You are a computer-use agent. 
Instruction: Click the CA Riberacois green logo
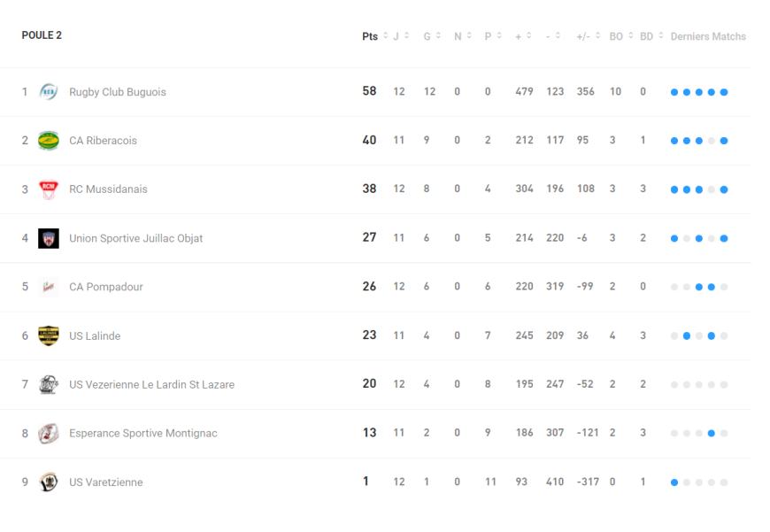49,141
